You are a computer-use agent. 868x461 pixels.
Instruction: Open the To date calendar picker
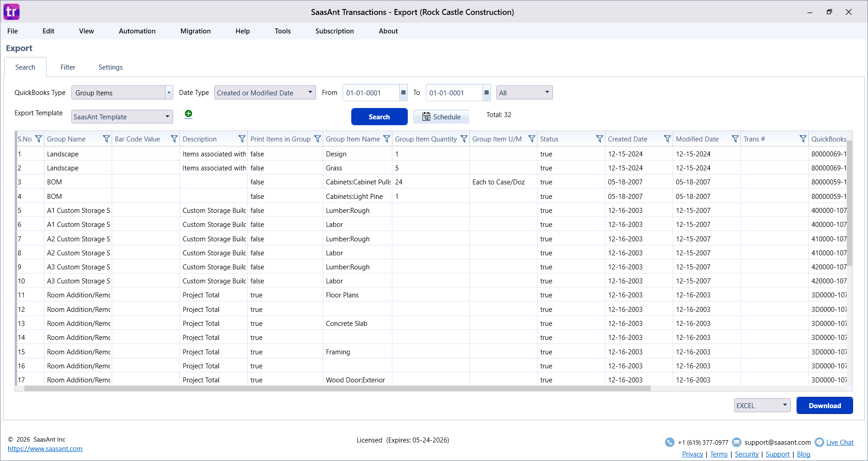(486, 93)
